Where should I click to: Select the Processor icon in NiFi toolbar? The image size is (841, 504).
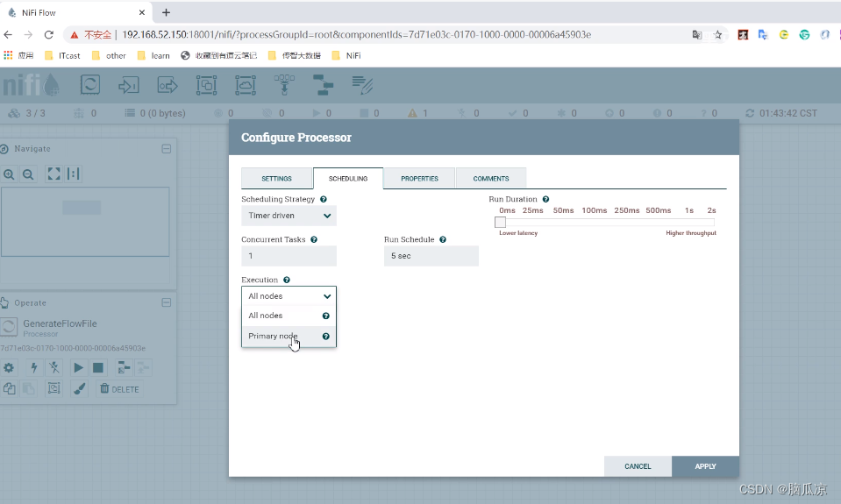point(90,85)
